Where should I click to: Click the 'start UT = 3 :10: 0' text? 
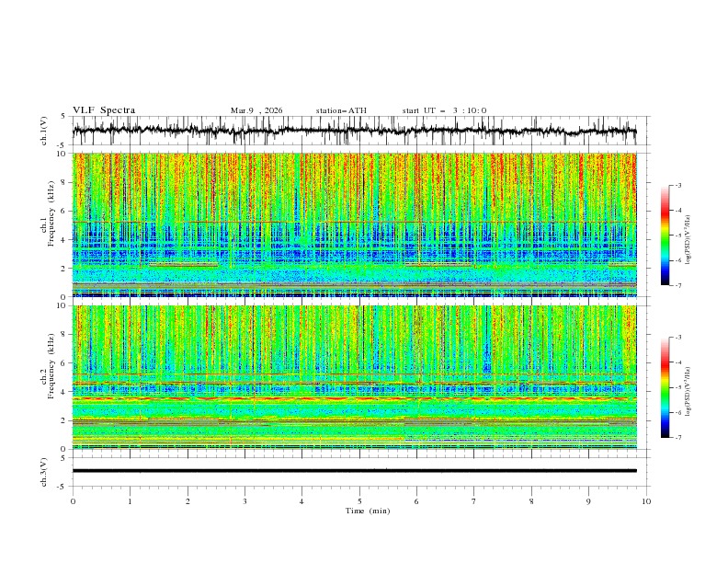(x=444, y=110)
